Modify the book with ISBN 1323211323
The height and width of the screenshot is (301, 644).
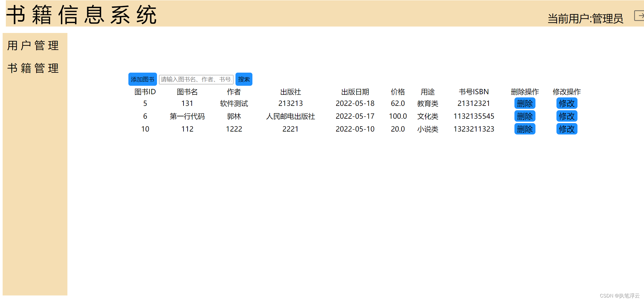[567, 129]
